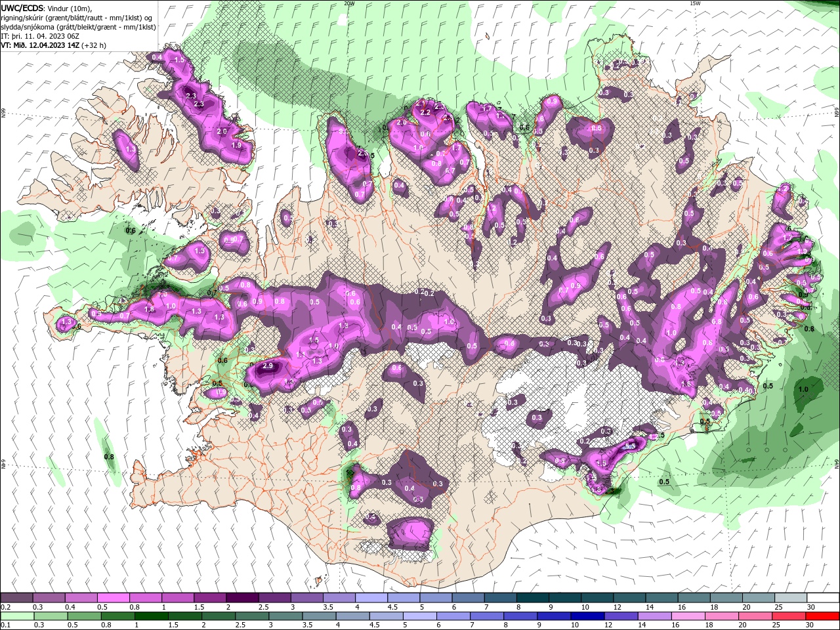Pick the bright red rain swatch after 30

(822, 616)
